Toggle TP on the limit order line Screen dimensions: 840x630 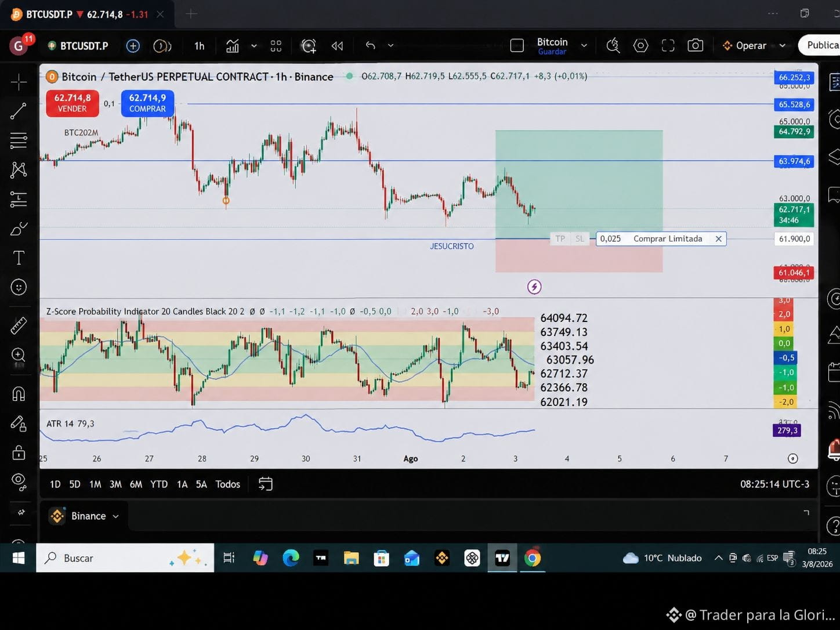click(560, 238)
